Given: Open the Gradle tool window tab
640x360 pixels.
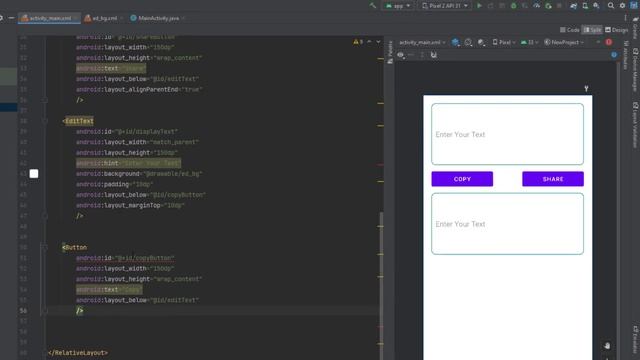Looking at the screenshot, I should pyautogui.click(x=635, y=29).
